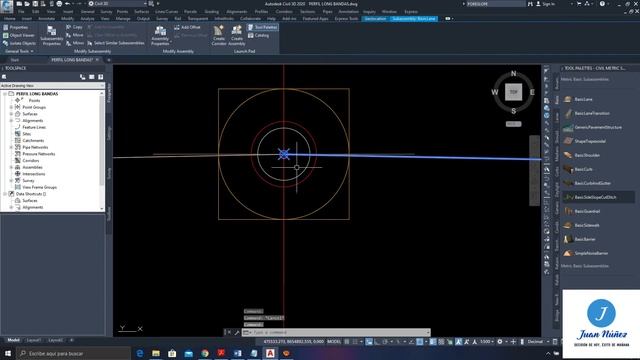Click Properties in General Tools
This screenshot has width=640, height=360.
tap(16, 27)
